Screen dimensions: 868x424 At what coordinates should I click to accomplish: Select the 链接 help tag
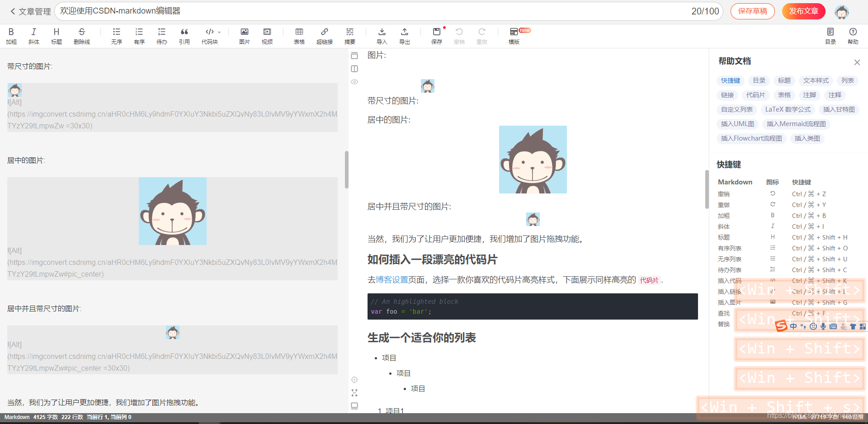(727, 95)
